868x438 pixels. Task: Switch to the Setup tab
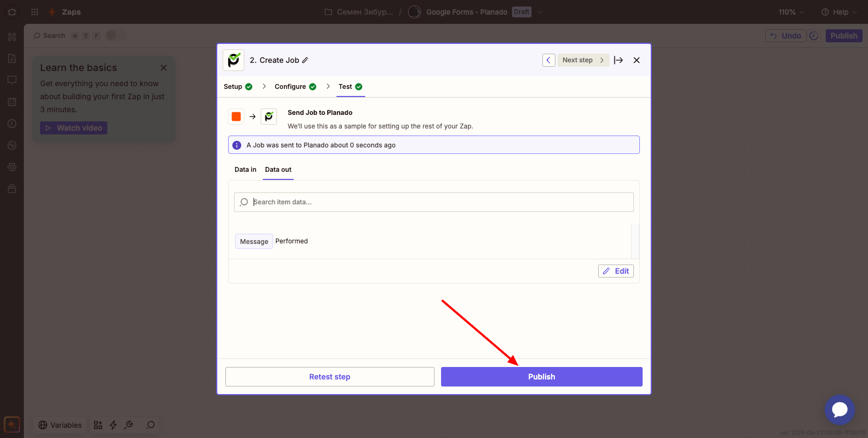coord(238,87)
